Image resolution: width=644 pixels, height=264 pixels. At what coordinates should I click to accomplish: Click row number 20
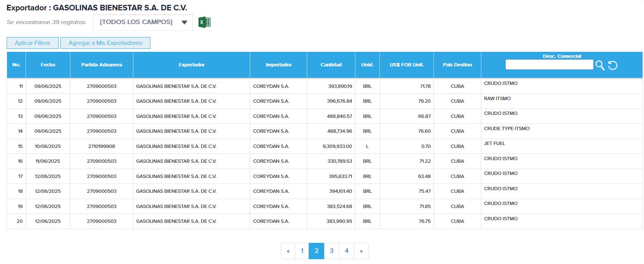click(x=20, y=221)
